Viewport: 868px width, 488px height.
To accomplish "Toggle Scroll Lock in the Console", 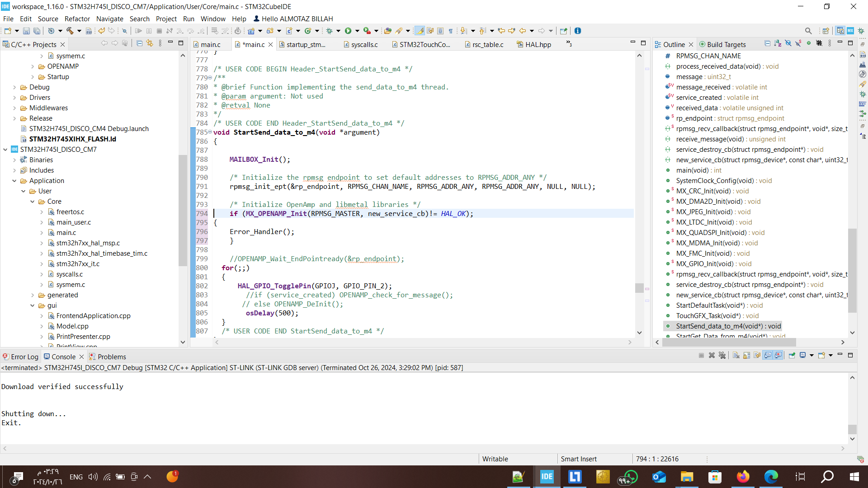I will click(x=746, y=356).
